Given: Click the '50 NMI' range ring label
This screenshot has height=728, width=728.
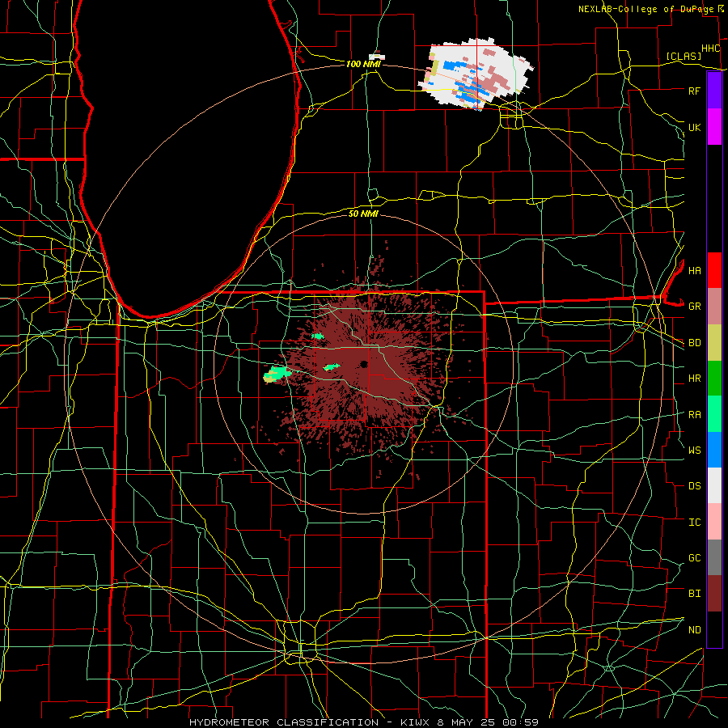Looking at the screenshot, I should (x=363, y=214).
